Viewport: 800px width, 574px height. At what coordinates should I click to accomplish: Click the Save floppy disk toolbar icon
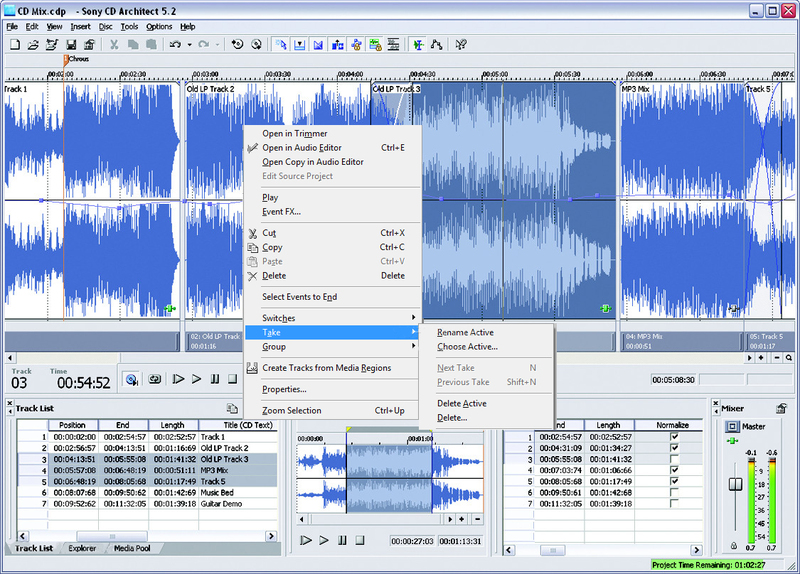tap(71, 45)
